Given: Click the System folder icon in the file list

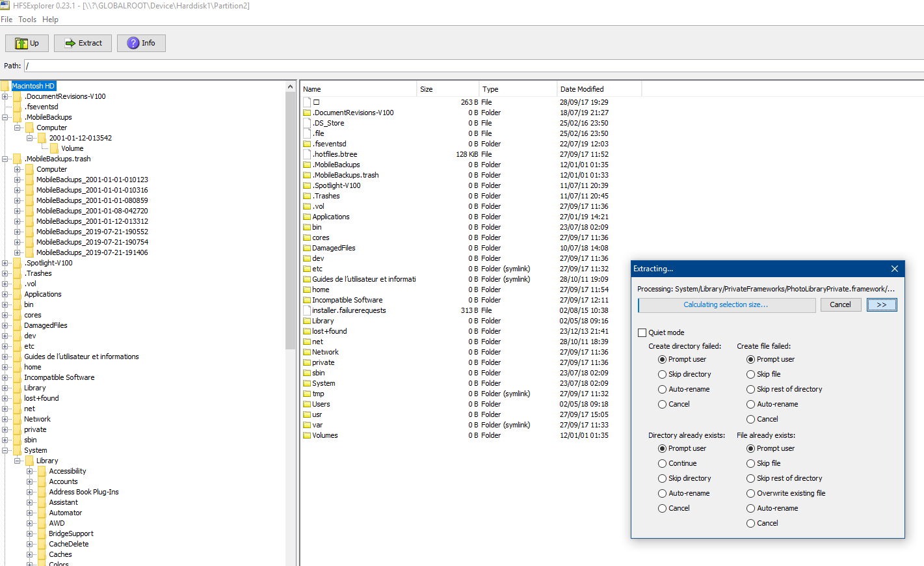Looking at the screenshot, I should (x=307, y=383).
